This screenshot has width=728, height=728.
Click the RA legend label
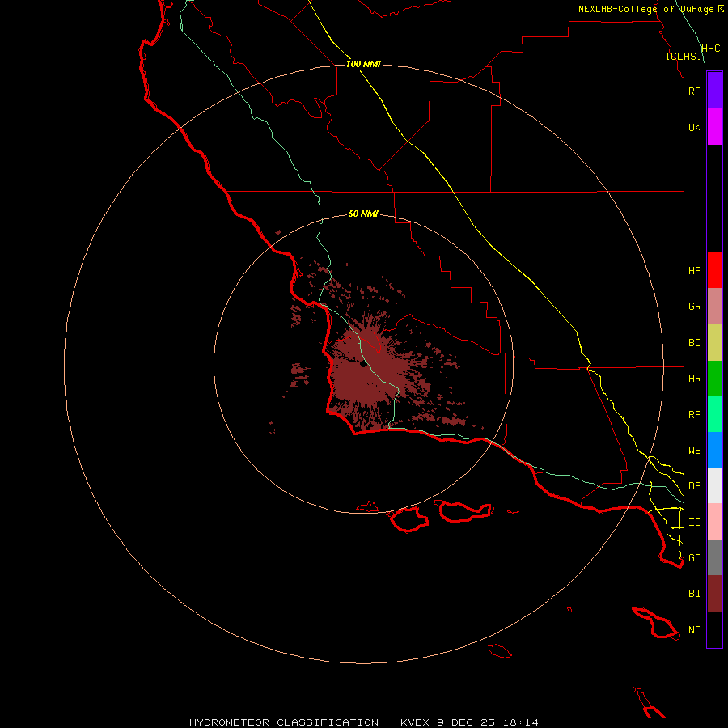point(694,415)
